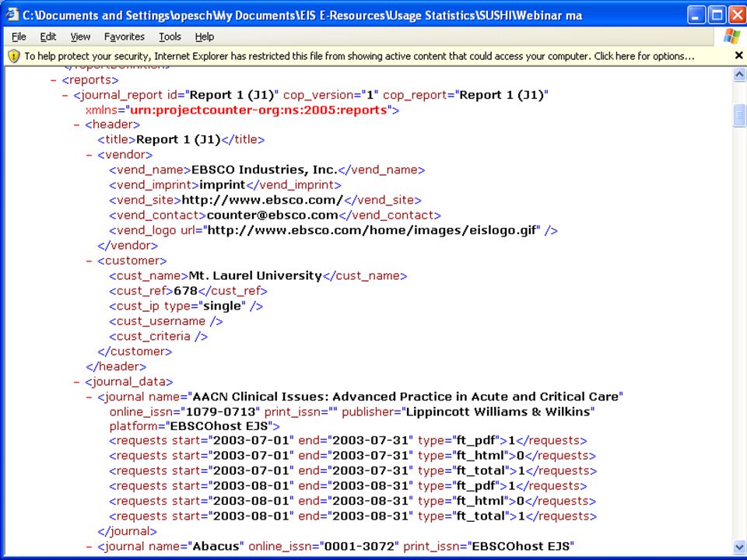The height and width of the screenshot is (560, 747).
Task: Collapse the reports node
Action: (54, 80)
